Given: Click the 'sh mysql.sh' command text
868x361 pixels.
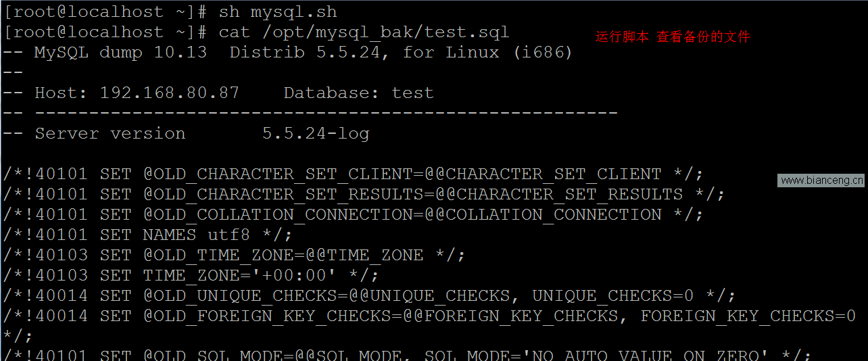Looking at the screenshot, I should click(x=278, y=12).
